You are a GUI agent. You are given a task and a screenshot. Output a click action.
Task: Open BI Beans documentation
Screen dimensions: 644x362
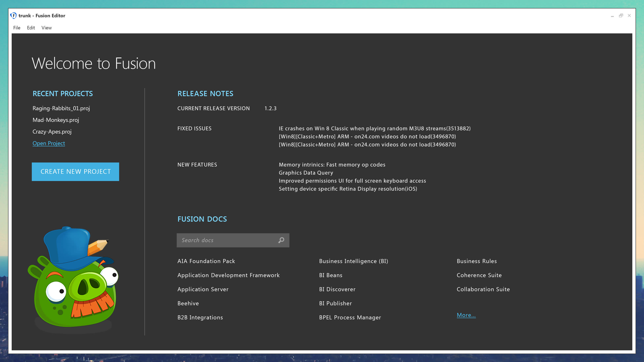(331, 275)
